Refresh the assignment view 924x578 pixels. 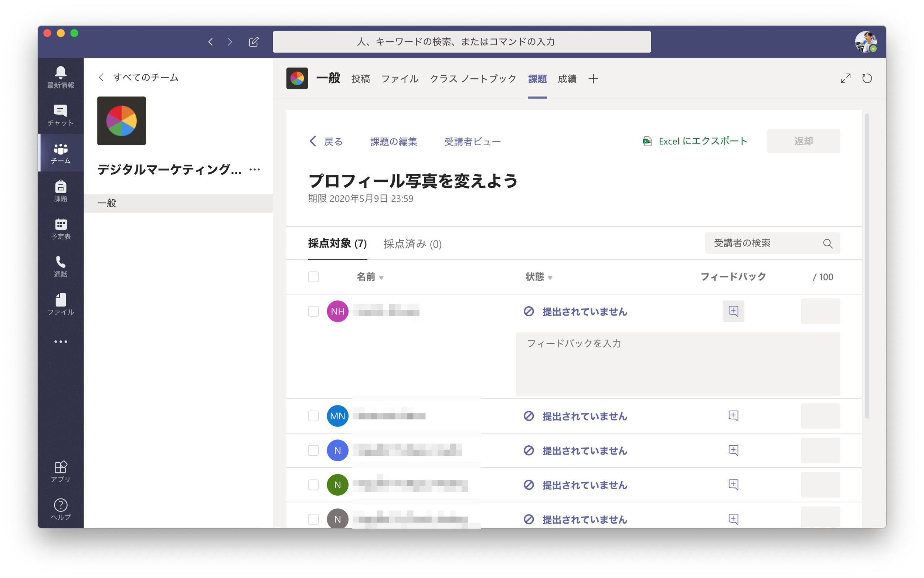click(867, 78)
